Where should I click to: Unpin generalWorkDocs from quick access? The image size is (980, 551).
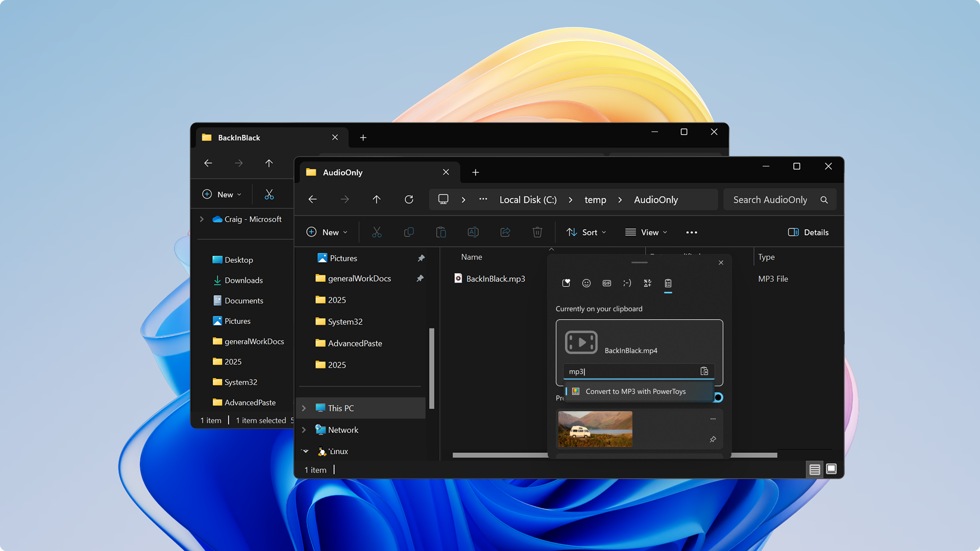click(x=420, y=279)
